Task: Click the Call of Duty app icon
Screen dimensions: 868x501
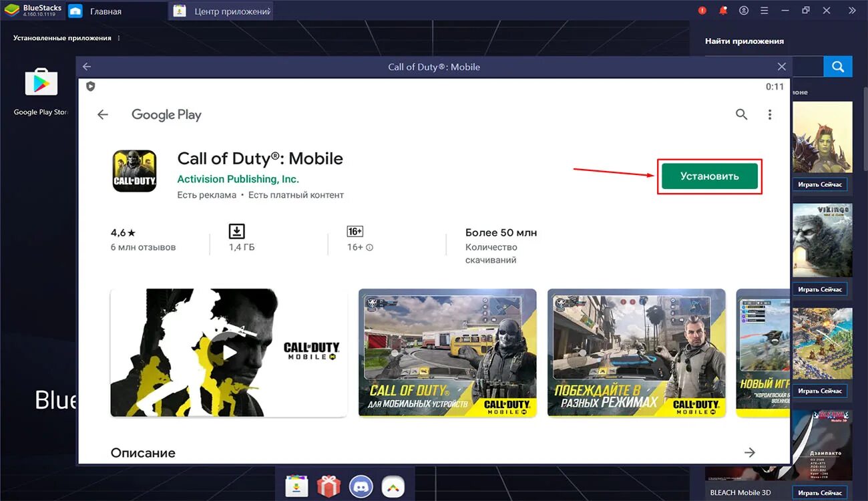Action: point(134,171)
